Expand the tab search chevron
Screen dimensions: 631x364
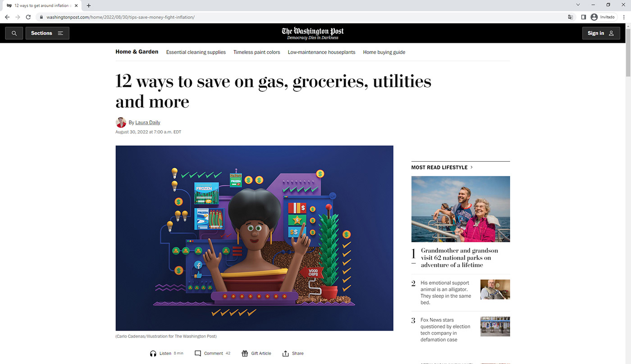tap(578, 5)
